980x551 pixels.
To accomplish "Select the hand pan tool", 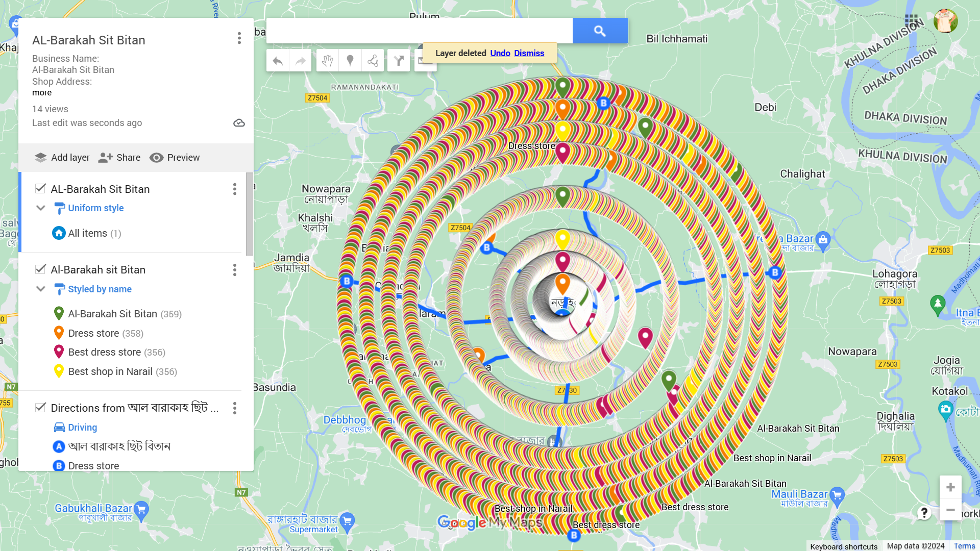I will tap(327, 60).
